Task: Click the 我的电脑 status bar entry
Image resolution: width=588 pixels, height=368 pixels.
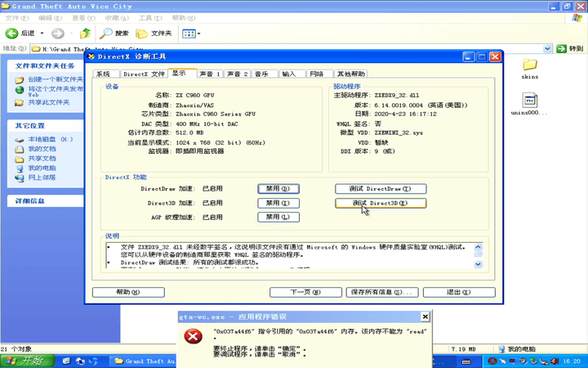Action: pyautogui.click(x=518, y=349)
